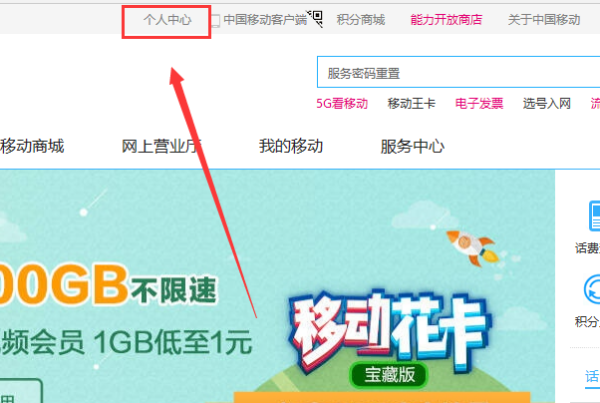Image resolution: width=600 pixels, height=403 pixels.
Task: Click the 宝藏版 green badge on banner
Action: [x=389, y=375]
